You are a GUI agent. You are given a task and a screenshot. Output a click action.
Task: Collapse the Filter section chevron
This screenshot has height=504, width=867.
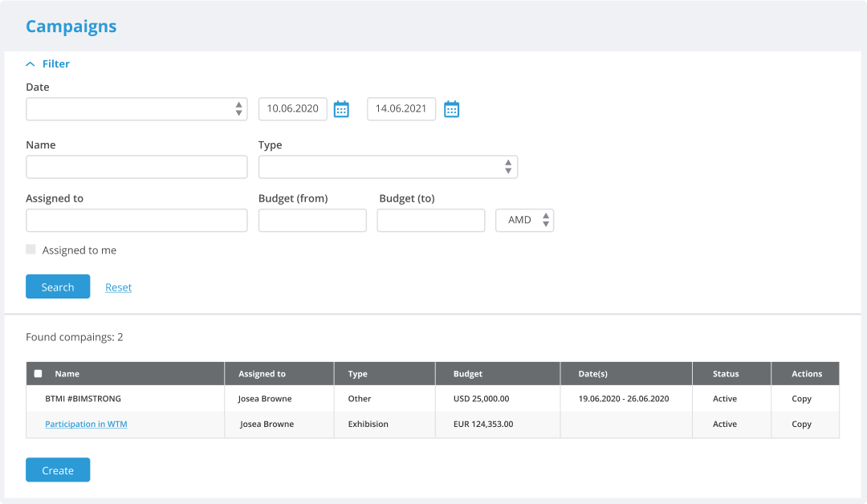point(31,64)
